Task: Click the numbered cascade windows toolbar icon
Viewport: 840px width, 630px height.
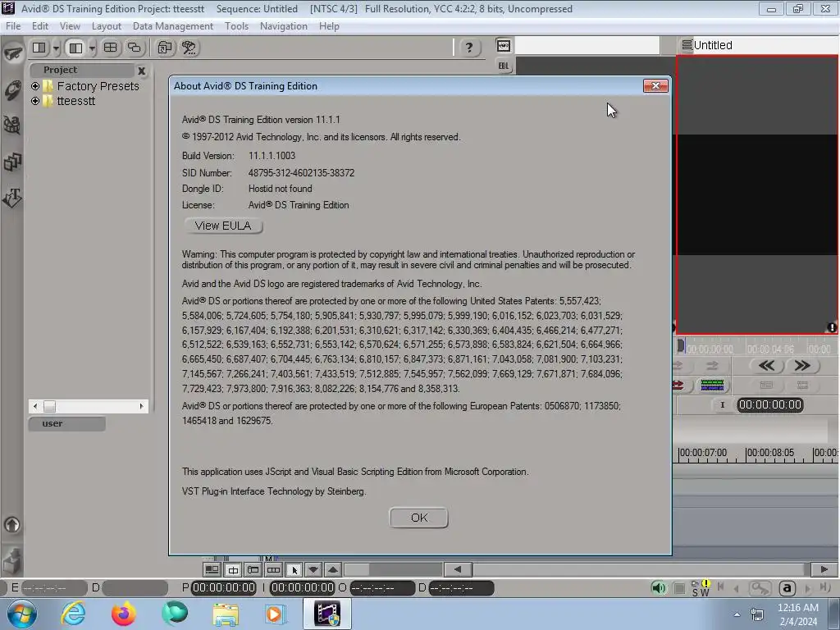Action: point(164,48)
